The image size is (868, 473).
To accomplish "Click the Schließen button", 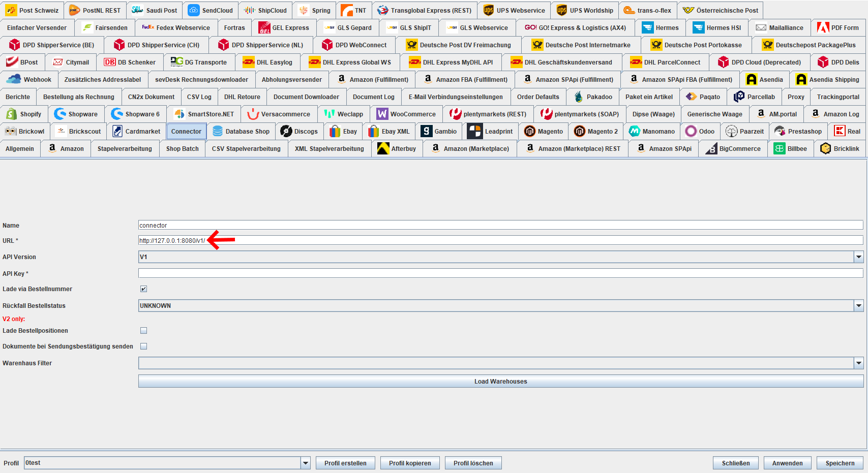I will [x=736, y=463].
